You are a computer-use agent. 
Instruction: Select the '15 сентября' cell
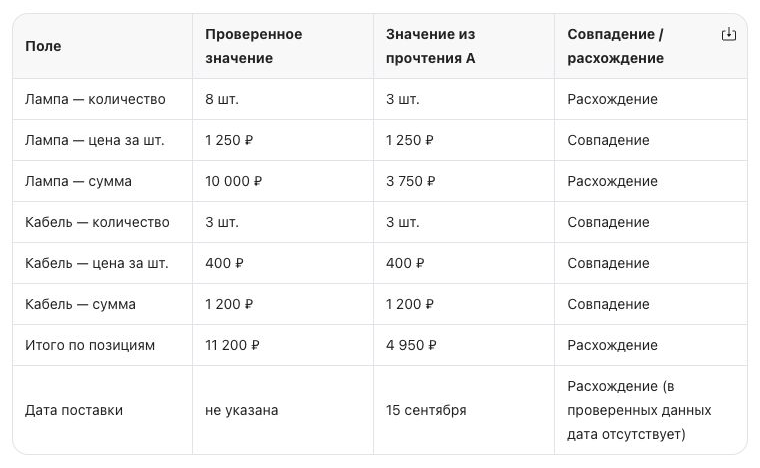click(x=426, y=410)
